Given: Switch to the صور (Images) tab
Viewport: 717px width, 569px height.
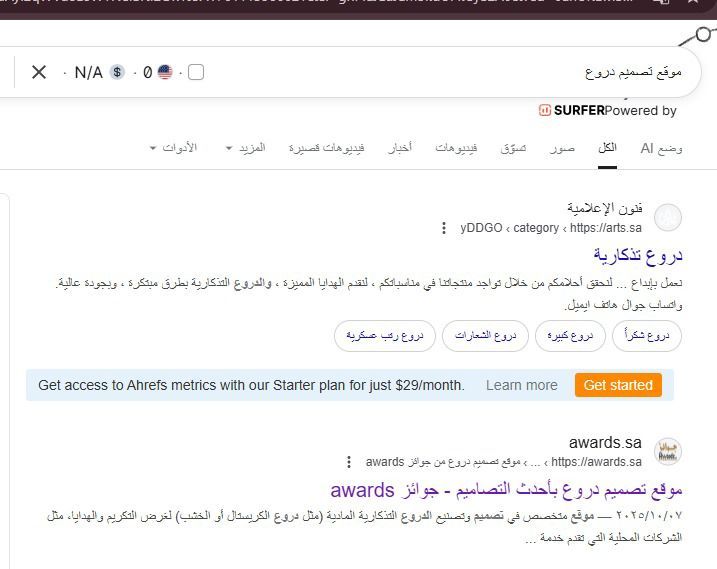Looking at the screenshot, I should pyautogui.click(x=562, y=148).
